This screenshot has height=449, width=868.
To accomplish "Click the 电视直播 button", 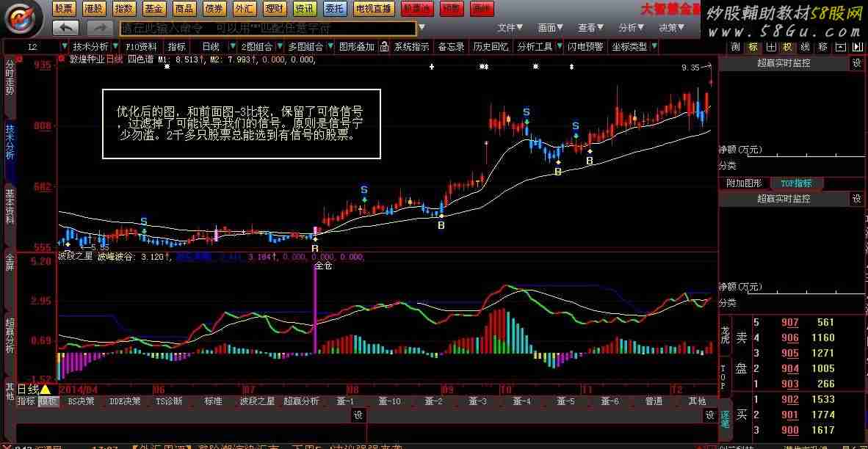I will pyautogui.click(x=373, y=9).
